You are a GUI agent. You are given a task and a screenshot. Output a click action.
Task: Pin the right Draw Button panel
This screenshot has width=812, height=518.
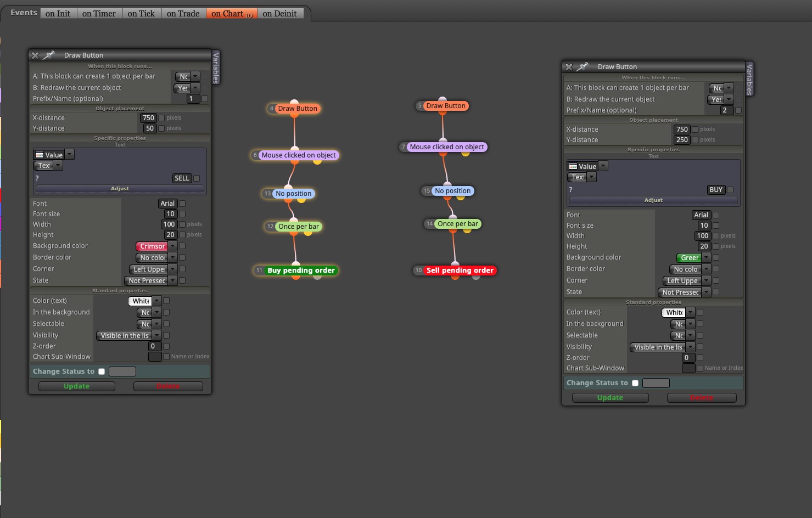pyautogui.click(x=583, y=66)
